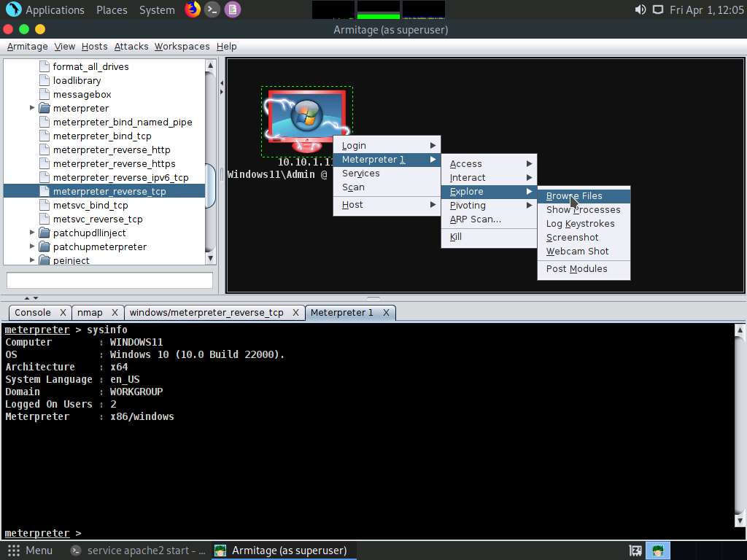Open the text editor panel launcher
Screen dimensions: 747x560
pos(232,9)
